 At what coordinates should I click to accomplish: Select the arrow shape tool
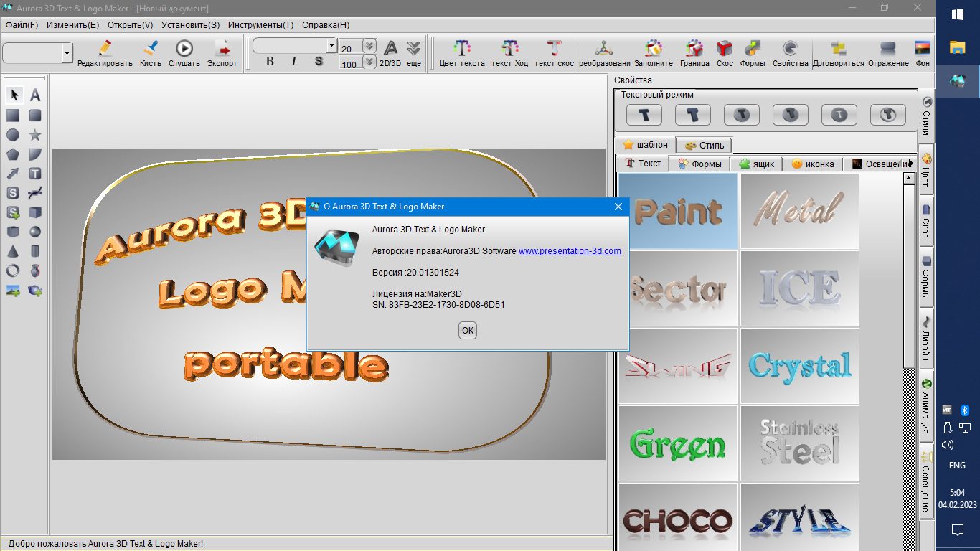coord(13,174)
